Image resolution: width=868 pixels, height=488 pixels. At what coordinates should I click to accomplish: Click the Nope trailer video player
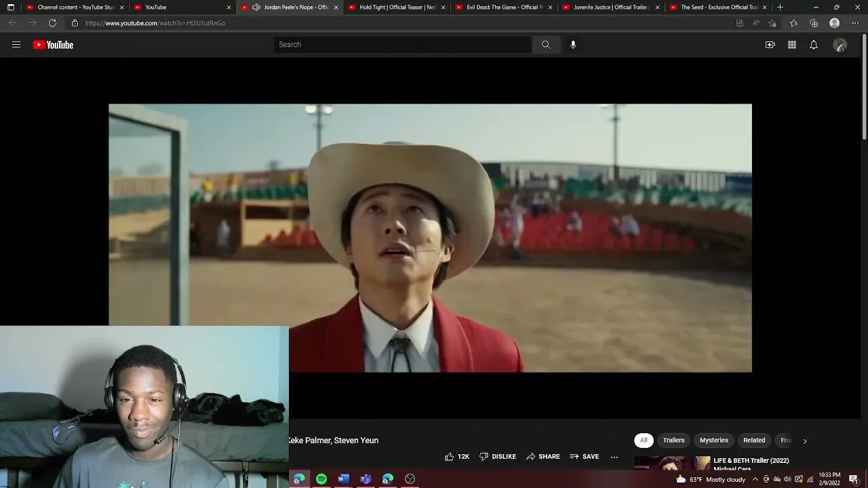[x=430, y=238]
